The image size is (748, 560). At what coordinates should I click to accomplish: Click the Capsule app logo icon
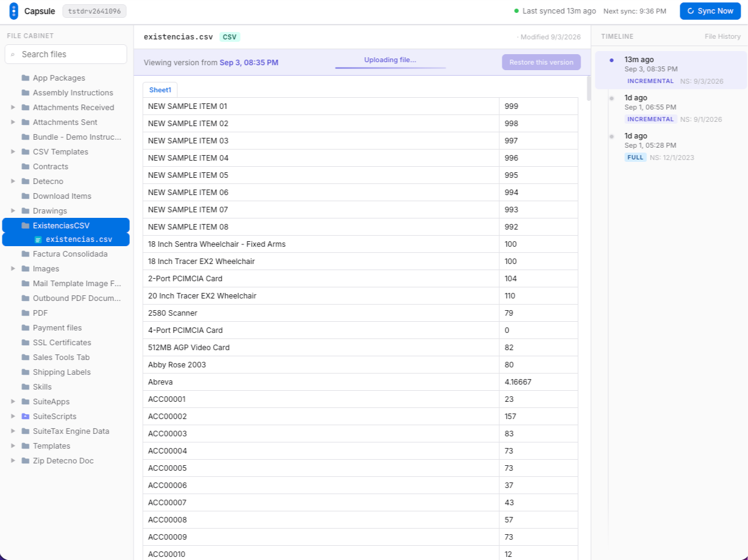(x=14, y=11)
